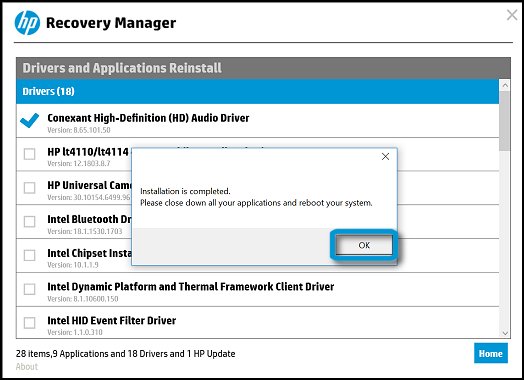Click Drivers and Applications Reinstall heading
Viewport: 524px width, 380px height.
coord(122,68)
